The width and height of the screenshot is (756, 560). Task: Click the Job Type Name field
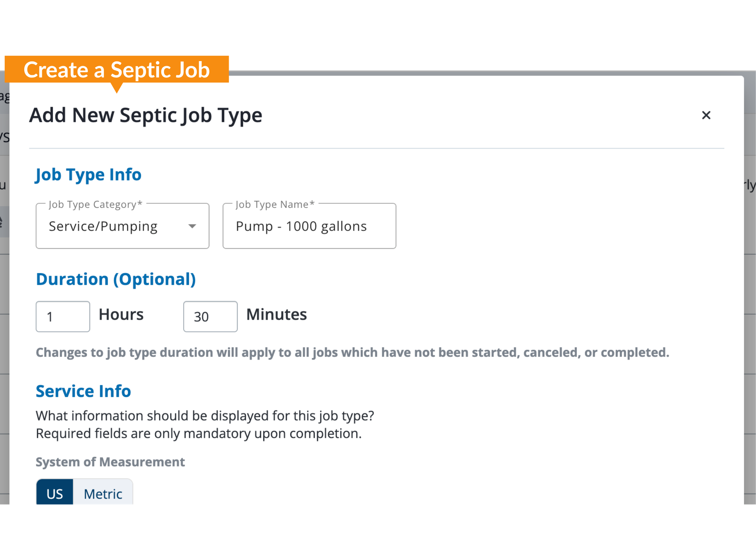coord(309,226)
